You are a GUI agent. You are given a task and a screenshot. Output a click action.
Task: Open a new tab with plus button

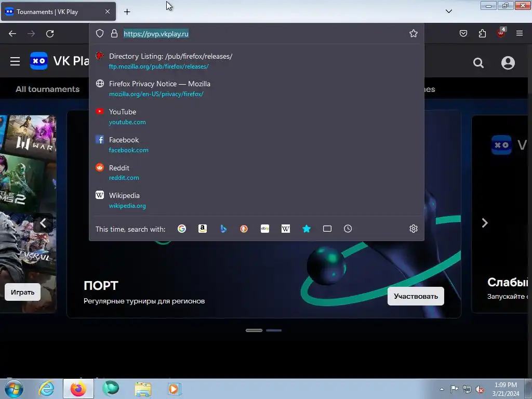[x=127, y=12]
